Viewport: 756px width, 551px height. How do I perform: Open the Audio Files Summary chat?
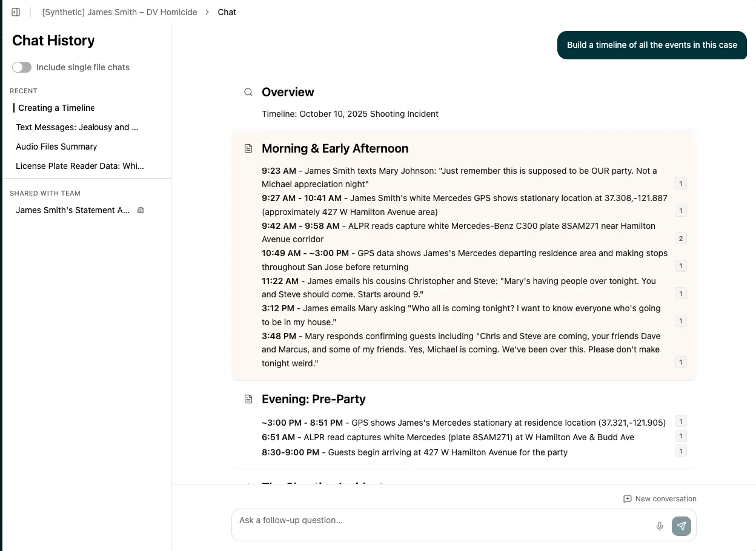coord(56,147)
